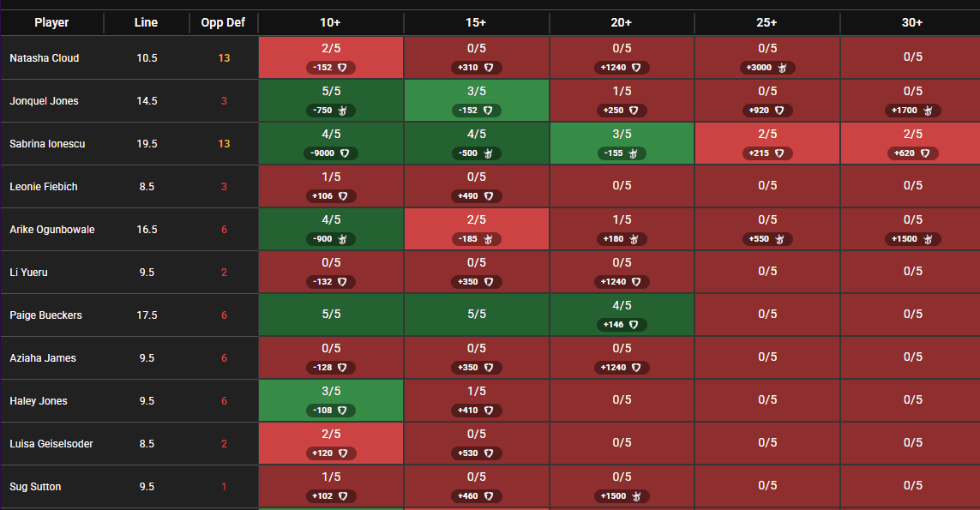
Task: Click the DraftKings icon on Arike Ogunbowale's +550 odds
Action: pyautogui.click(x=779, y=239)
